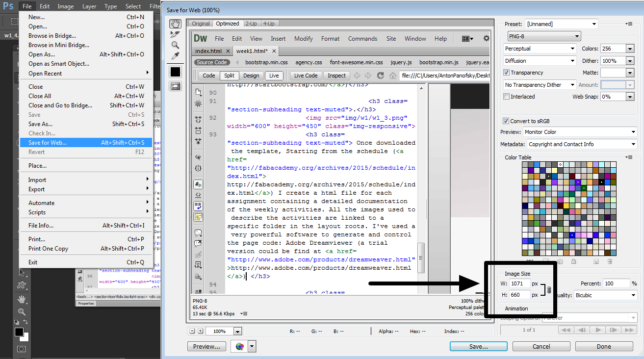Click the Cancel button
This screenshot has width=644, height=359.
pyautogui.click(x=541, y=346)
